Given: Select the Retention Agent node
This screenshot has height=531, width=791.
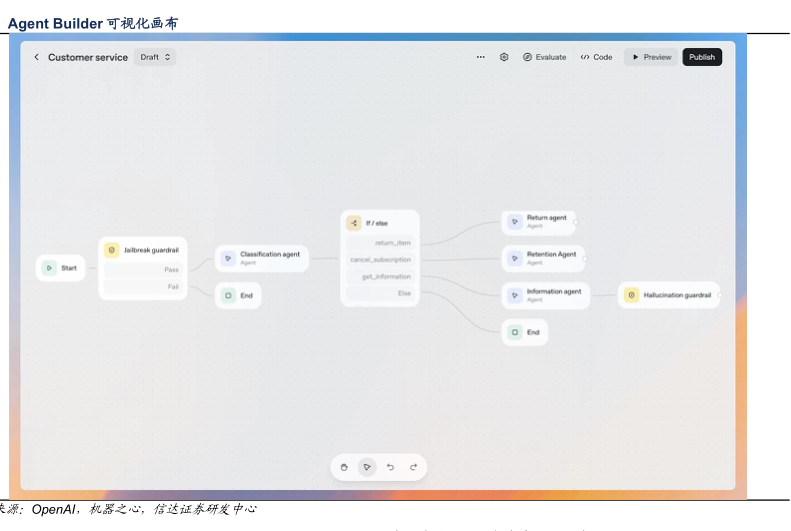Looking at the screenshot, I should coord(543,258).
